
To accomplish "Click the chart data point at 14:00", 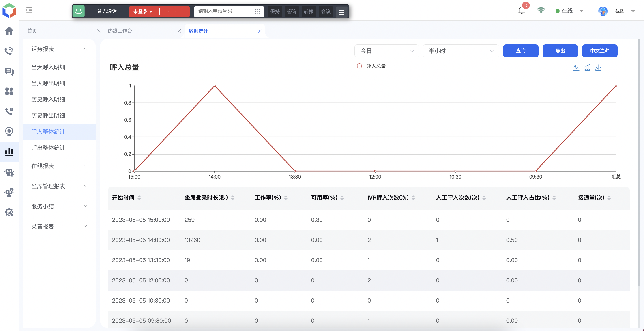I will (215, 86).
